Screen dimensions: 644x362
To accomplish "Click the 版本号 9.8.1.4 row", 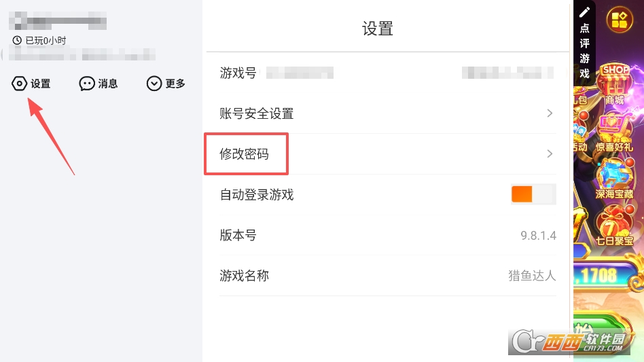I will tap(387, 236).
